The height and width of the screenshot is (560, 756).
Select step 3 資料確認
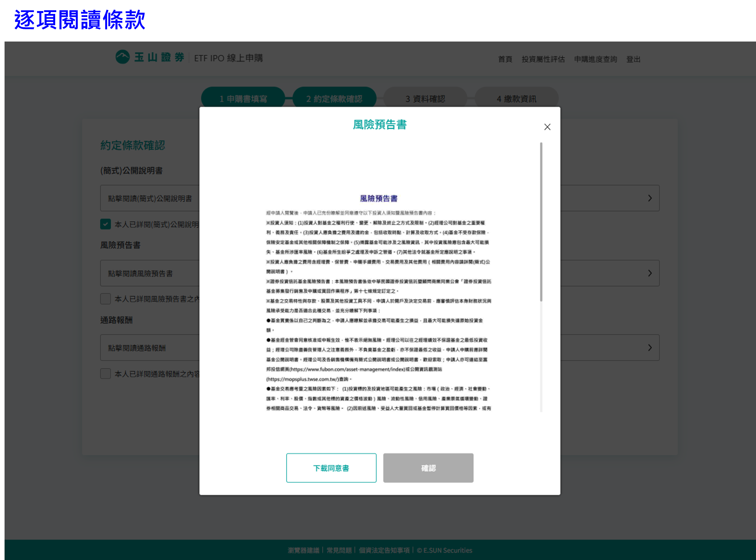425,98
